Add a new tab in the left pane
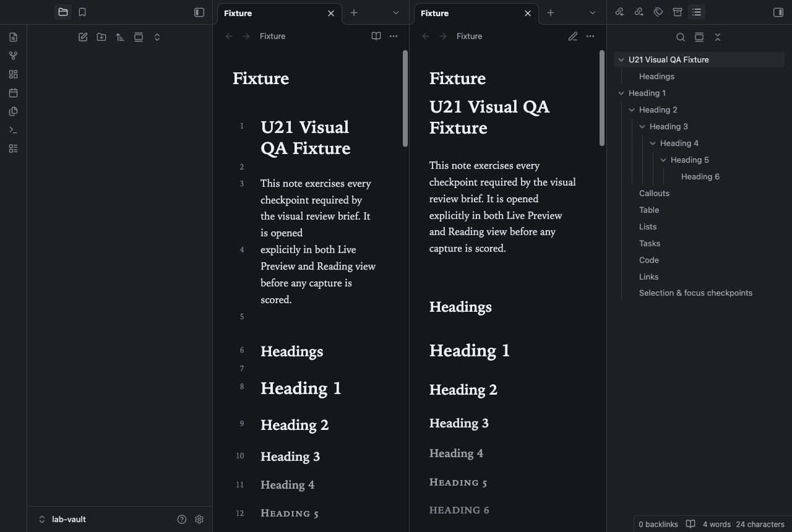The height and width of the screenshot is (532, 792). (x=354, y=12)
